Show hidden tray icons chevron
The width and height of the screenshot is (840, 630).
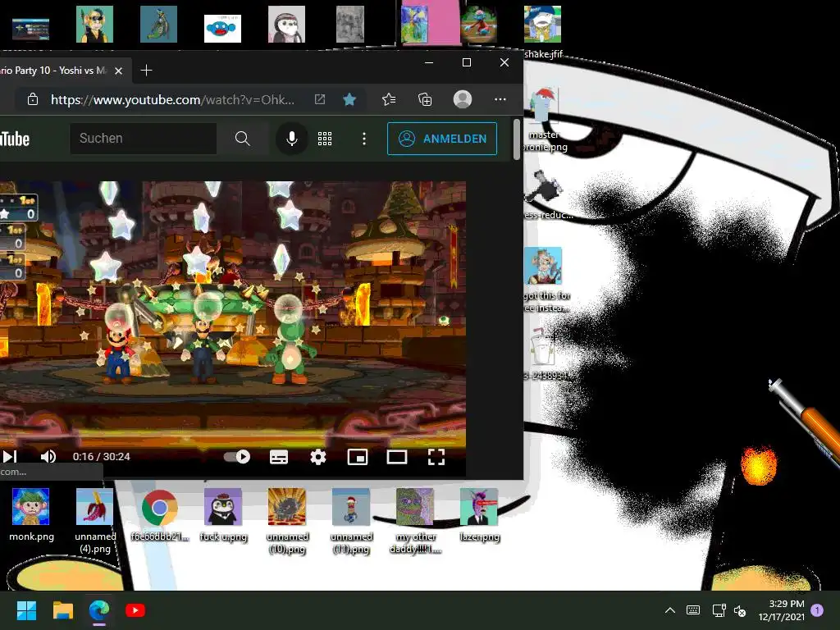pyautogui.click(x=669, y=610)
